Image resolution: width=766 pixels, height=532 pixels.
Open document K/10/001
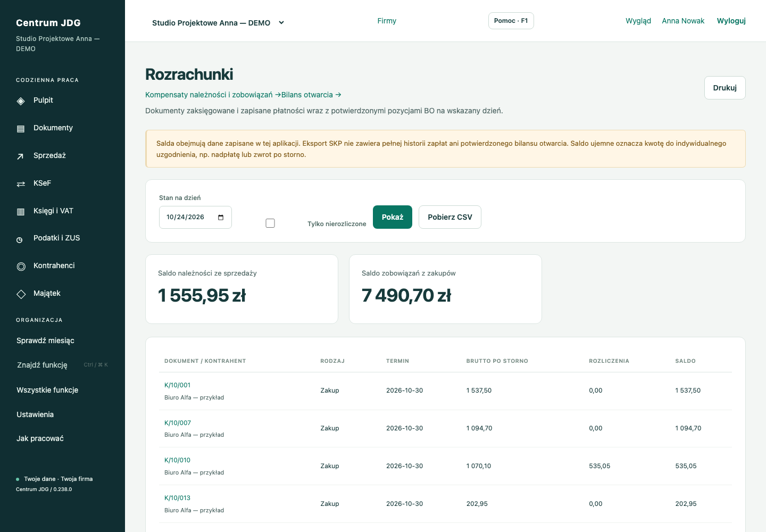tap(177, 385)
